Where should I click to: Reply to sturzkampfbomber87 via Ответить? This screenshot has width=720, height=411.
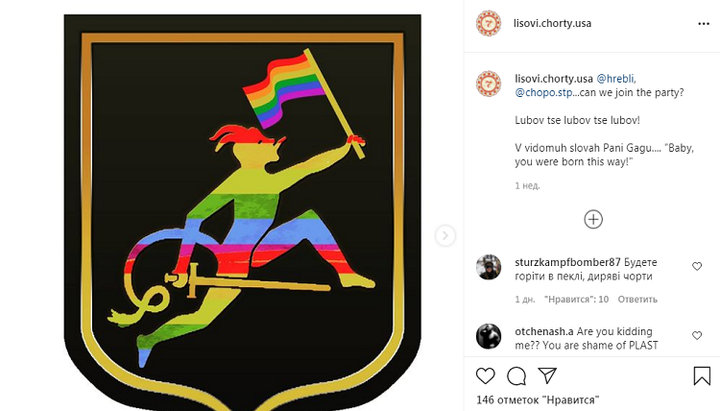(x=637, y=299)
